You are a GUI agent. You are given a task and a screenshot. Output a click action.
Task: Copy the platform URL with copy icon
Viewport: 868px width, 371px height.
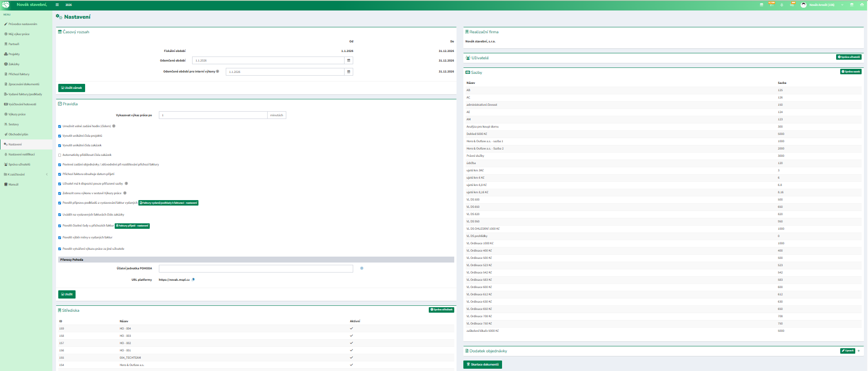point(193,280)
